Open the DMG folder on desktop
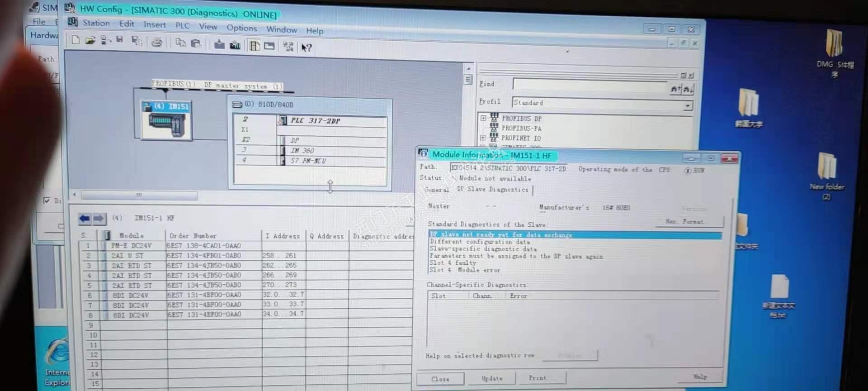The width and height of the screenshot is (868, 391). click(835, 52)
